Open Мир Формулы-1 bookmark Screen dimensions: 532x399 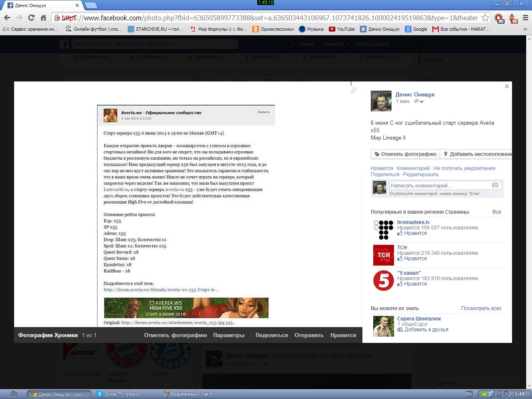(x=219, y=29)
